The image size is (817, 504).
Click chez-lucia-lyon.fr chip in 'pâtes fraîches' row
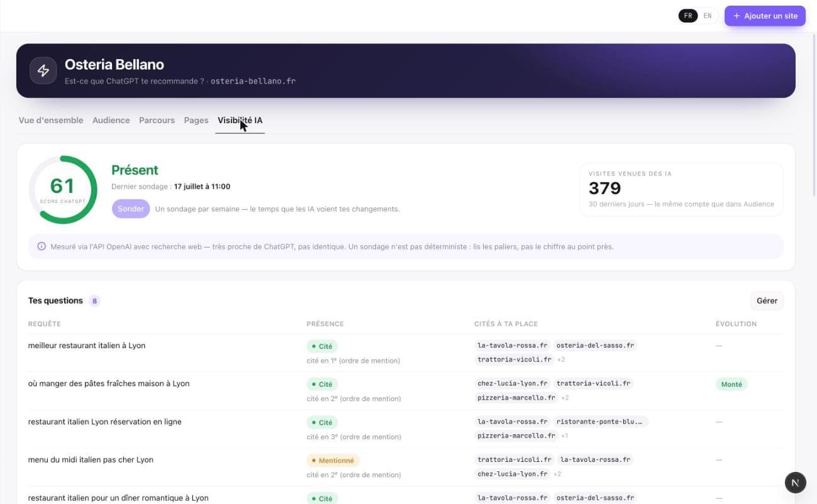point(513,383)
